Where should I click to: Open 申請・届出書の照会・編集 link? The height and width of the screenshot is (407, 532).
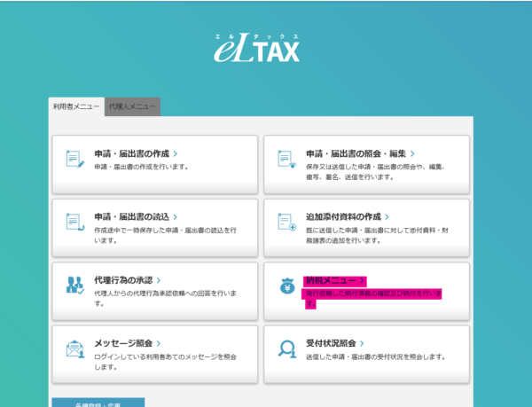click(356, 153)
